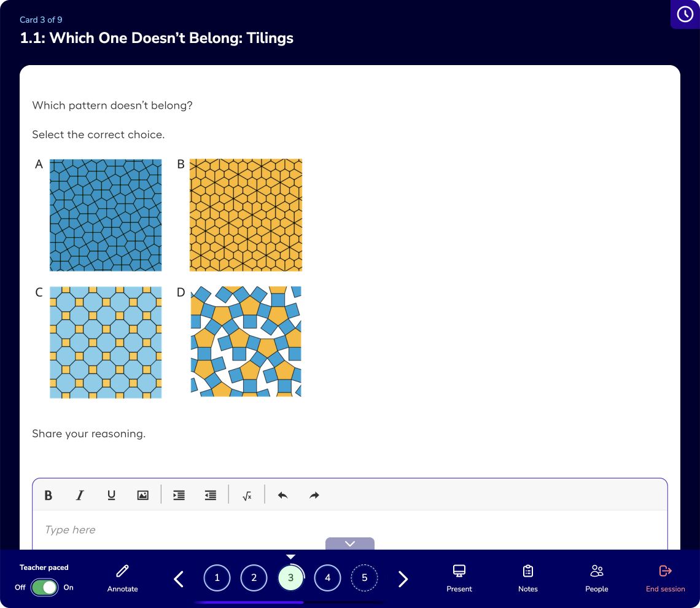Decrease indent using the toolbar icon
The width and height of the screenshot is (700, 608).
click(210, 495)
